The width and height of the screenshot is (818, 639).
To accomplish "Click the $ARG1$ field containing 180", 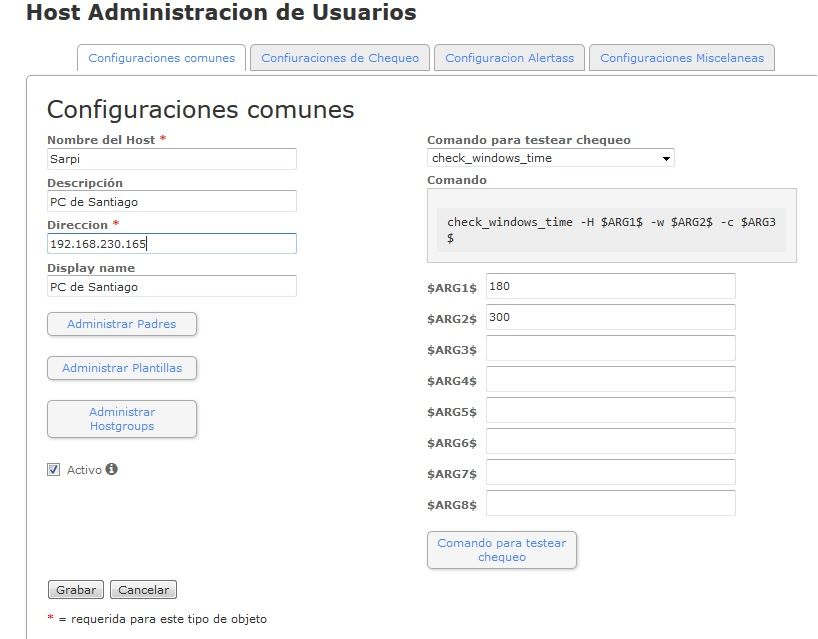I will pos(610,286).
